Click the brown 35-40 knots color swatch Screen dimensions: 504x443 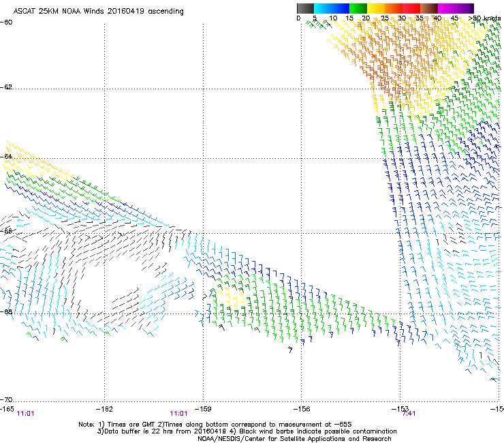(429, 8)
